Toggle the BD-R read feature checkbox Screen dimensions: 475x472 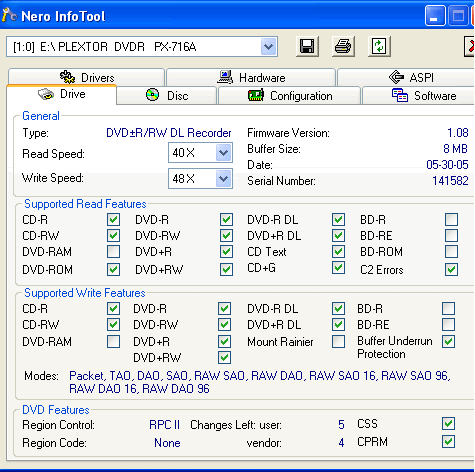(451, 220)
